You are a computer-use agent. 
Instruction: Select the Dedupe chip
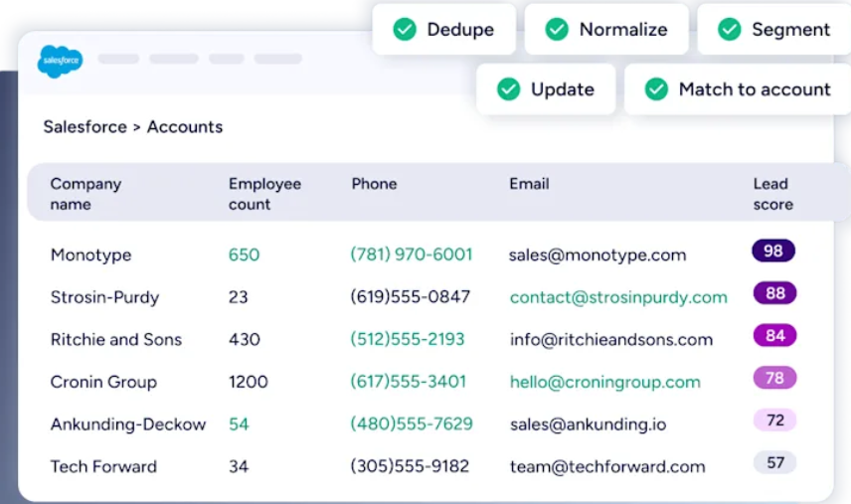(444, 29)
